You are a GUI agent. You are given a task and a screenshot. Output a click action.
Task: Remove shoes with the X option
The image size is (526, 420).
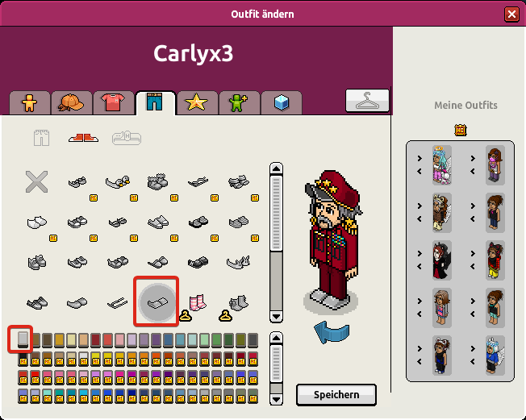[x=36, y=181]
